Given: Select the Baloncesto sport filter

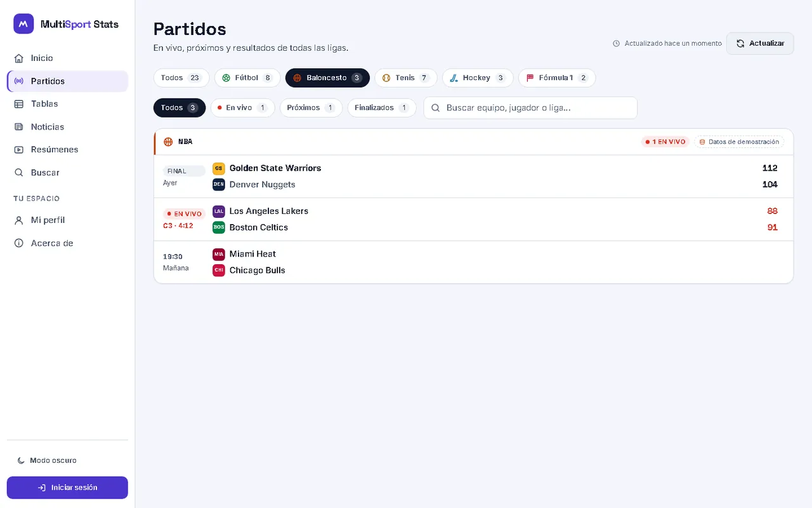Looking at the screenshot, I should (327, 77).
